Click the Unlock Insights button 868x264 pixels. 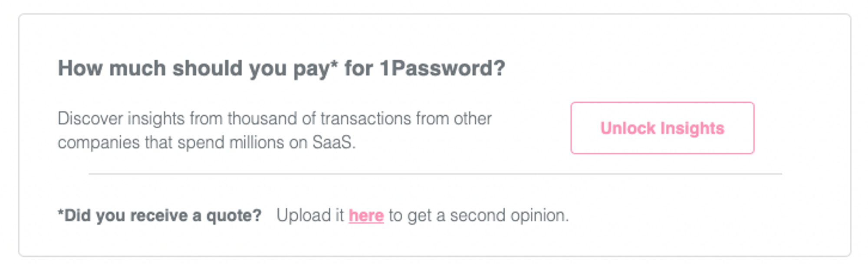tap(662, 128)
